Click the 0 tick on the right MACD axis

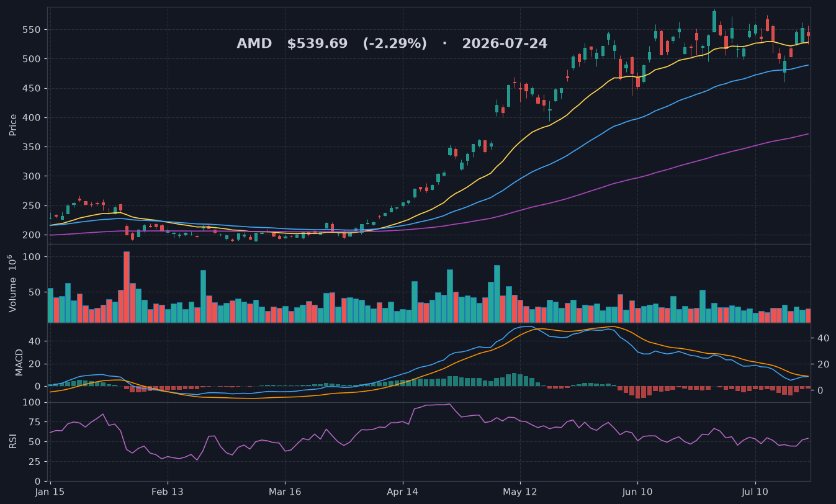coord(820,390)
